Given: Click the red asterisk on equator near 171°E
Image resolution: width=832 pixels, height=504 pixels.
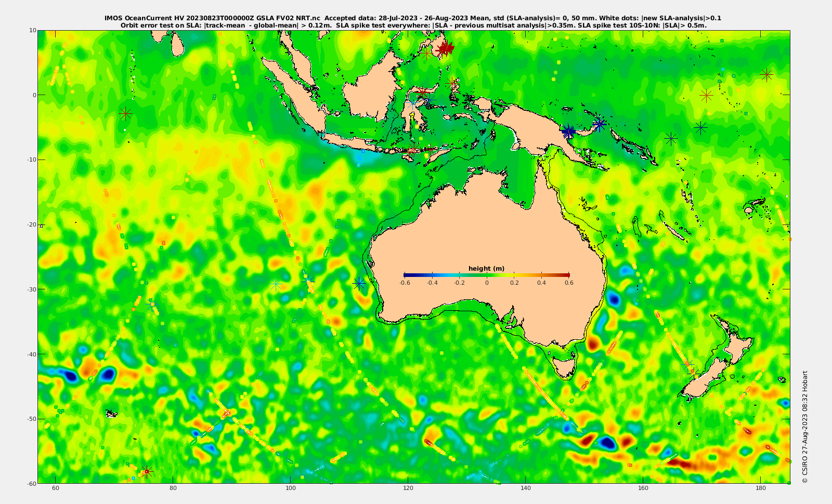Looking at the screenshot, I should pos(706,96).
